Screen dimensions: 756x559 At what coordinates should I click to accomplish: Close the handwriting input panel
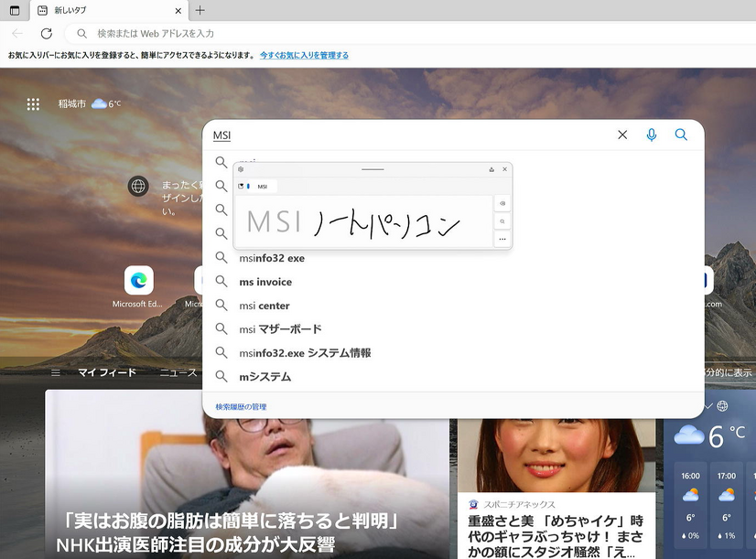(505, 169)
